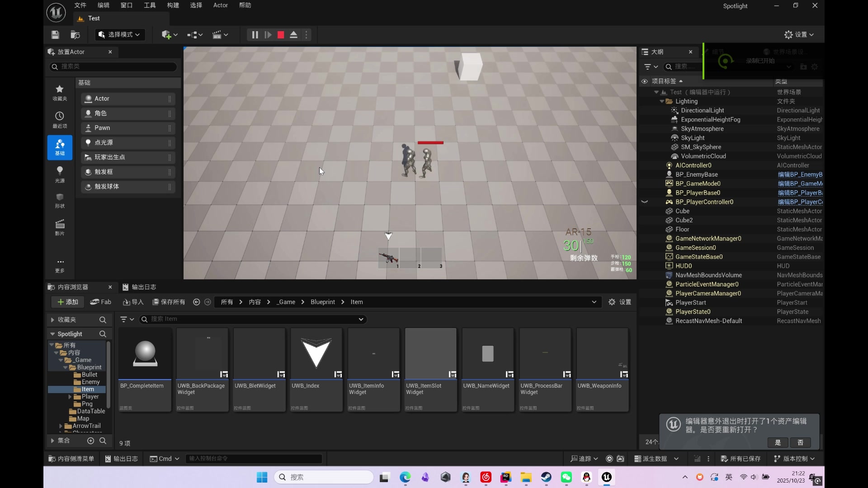Stop the play-in-editor simulation

281,35
